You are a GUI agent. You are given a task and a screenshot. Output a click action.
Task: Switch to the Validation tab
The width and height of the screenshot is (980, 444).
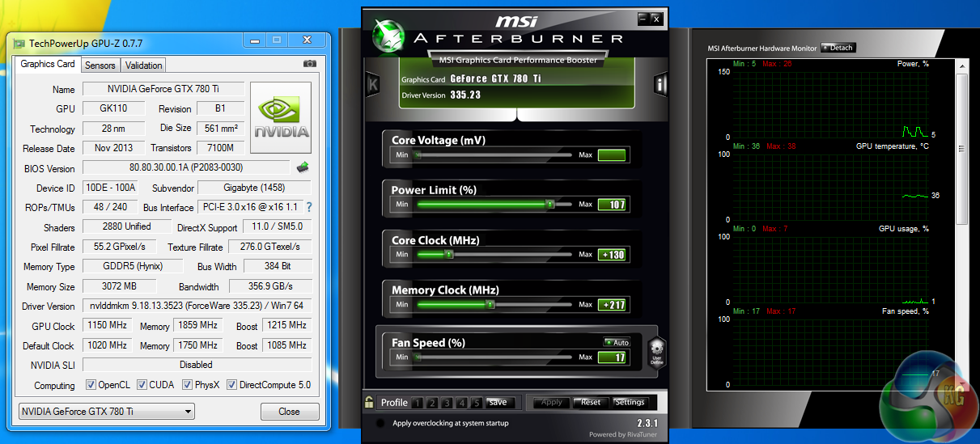144,66
